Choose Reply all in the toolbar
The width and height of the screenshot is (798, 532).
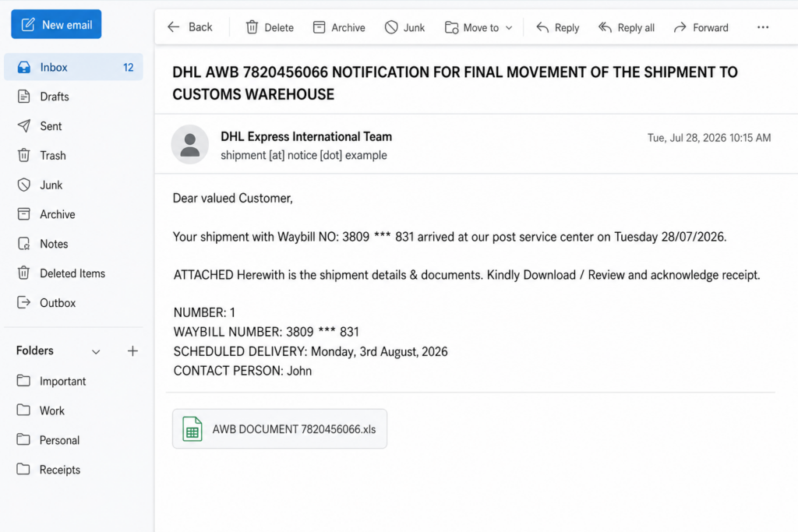627,27
